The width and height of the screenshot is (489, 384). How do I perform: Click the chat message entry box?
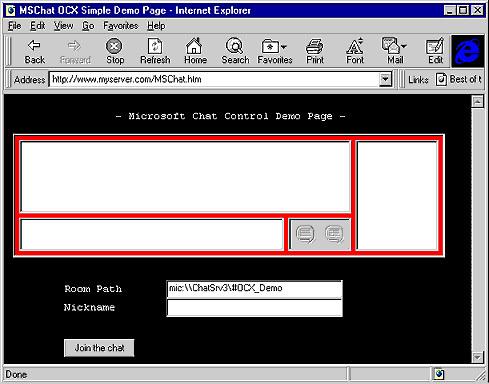(152, 234)
